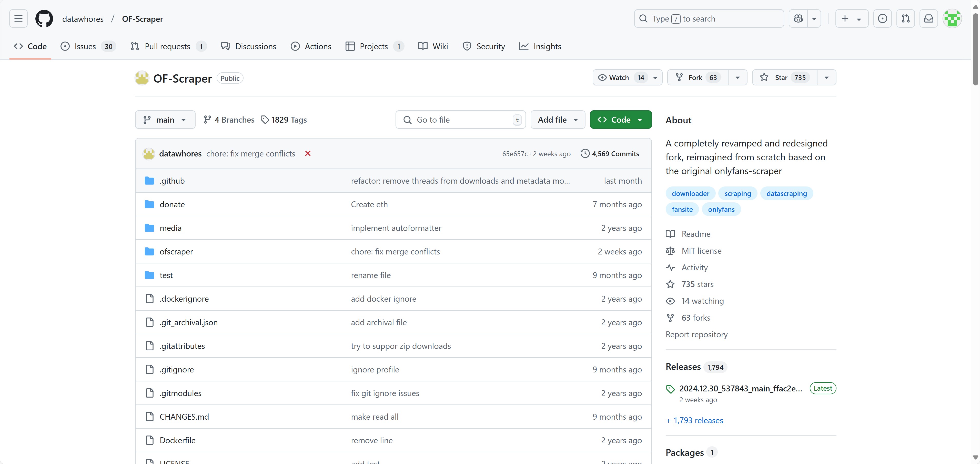This screenshot has width=980, height=464.
Task: Click the latest release tag icon
Action: click(670, 389)
